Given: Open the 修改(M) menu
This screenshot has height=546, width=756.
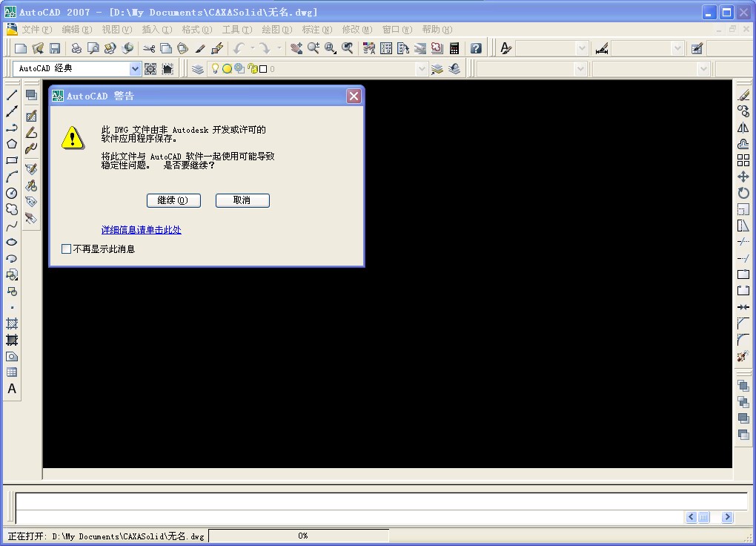Looking at the screenshot, I should (357, 30).
